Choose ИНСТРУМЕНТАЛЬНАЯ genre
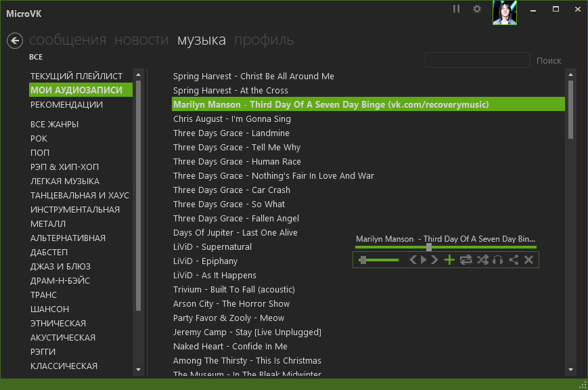This screenshot has width=588, height=390. click(x=75, y=210)
